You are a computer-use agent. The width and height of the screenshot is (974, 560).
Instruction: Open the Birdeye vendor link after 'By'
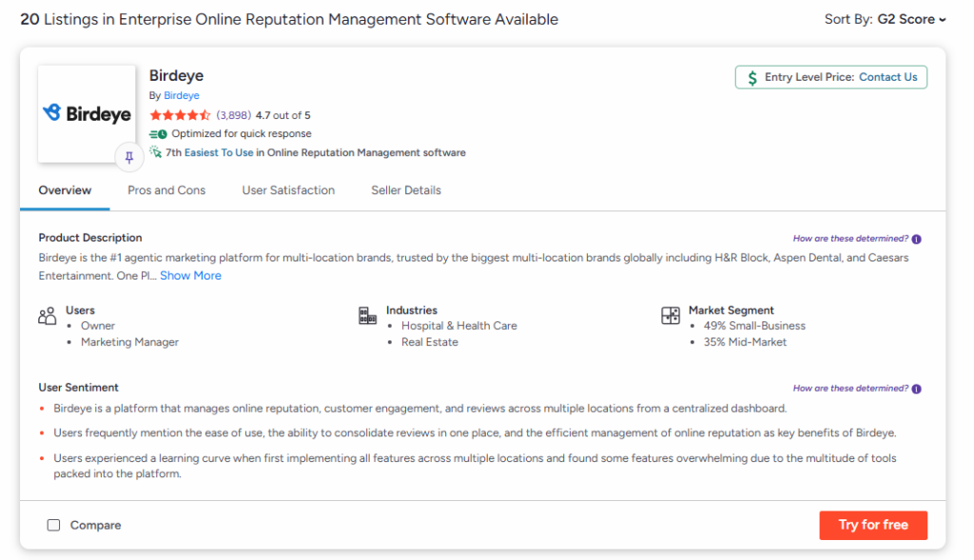(x=182, y=96)
